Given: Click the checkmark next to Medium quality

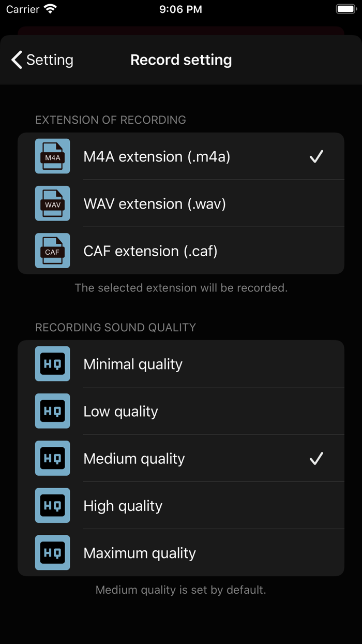Looking at the screenshot, I should 316,458.
